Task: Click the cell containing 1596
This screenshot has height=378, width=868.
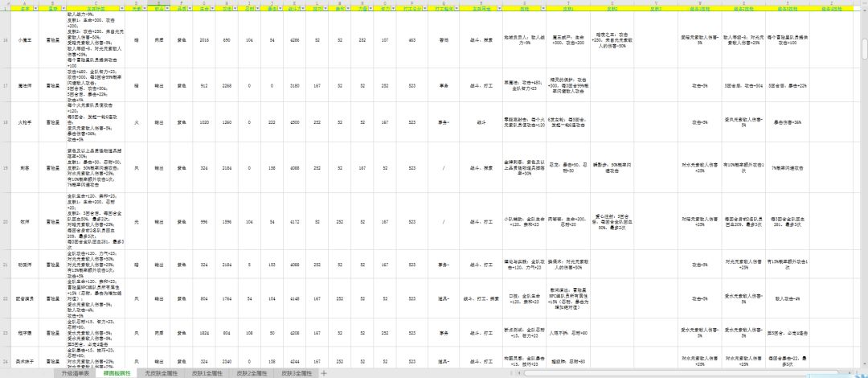Action: pos(227,221)
